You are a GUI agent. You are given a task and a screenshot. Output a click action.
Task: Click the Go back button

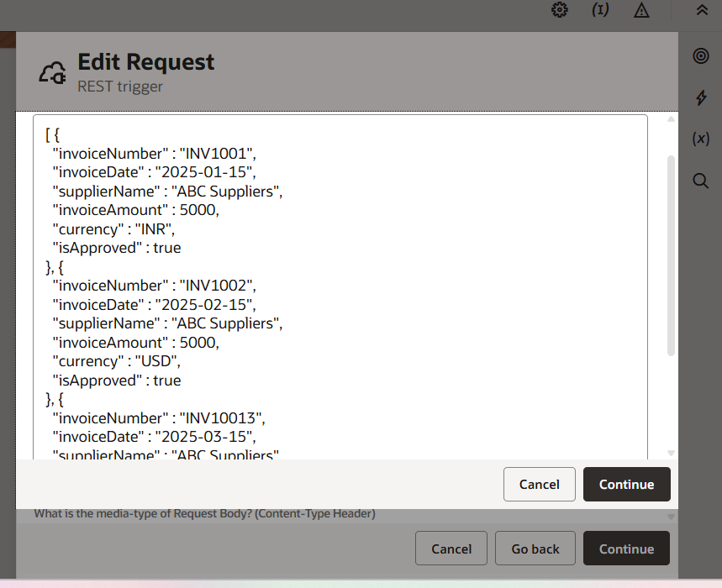[535, 549]
